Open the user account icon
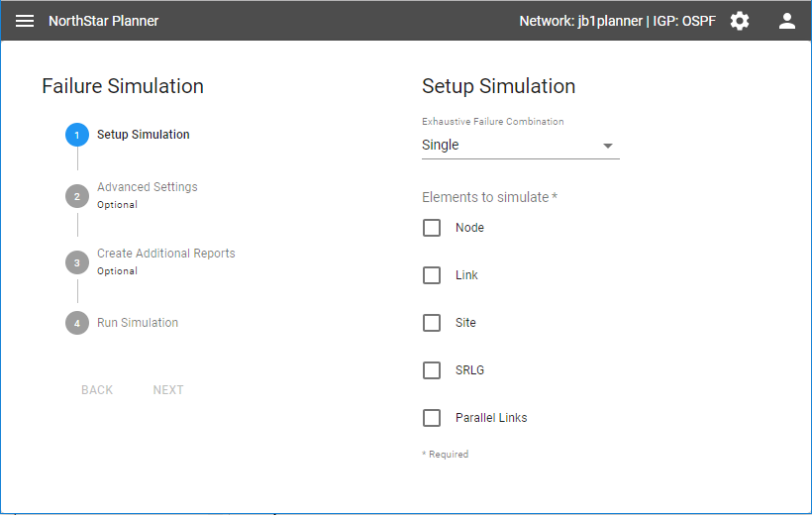Screen dimensions: 812x515 click(x=787, y=21)
